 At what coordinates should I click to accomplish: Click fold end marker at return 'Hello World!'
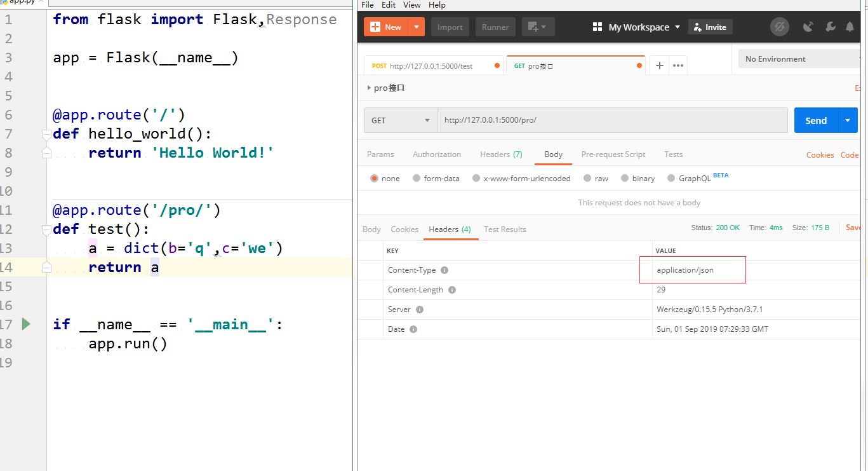point(46,153)
